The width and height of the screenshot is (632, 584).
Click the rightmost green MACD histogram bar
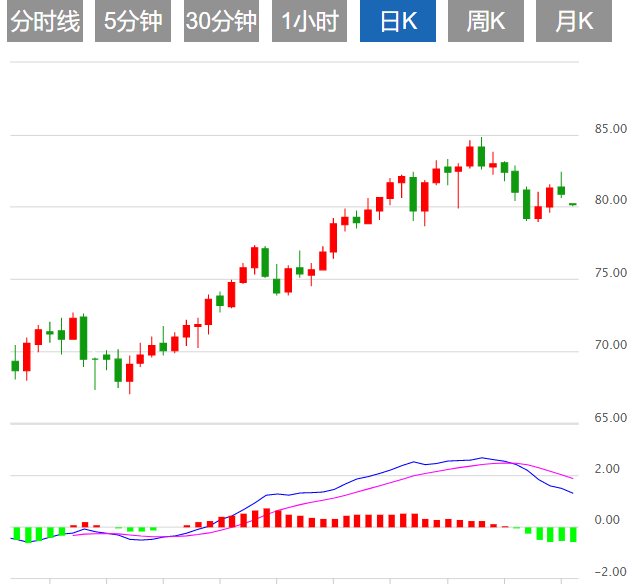pyautogui.click(x=573, y=534)
